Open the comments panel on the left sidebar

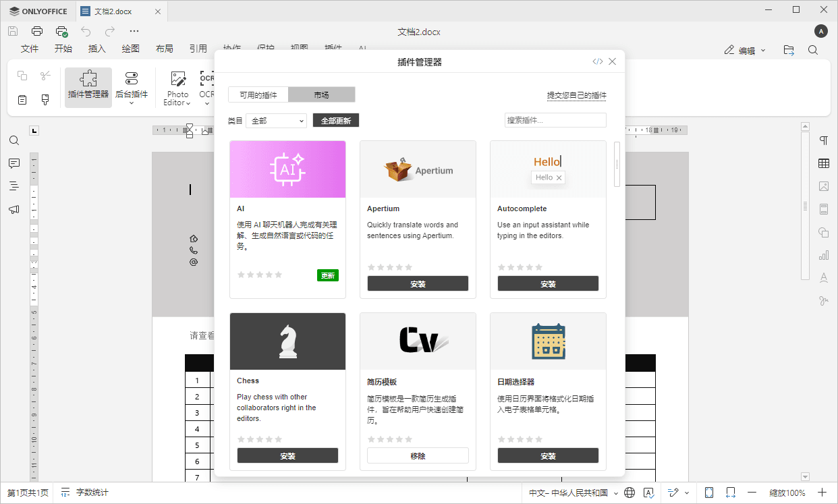tap(14, 163)
